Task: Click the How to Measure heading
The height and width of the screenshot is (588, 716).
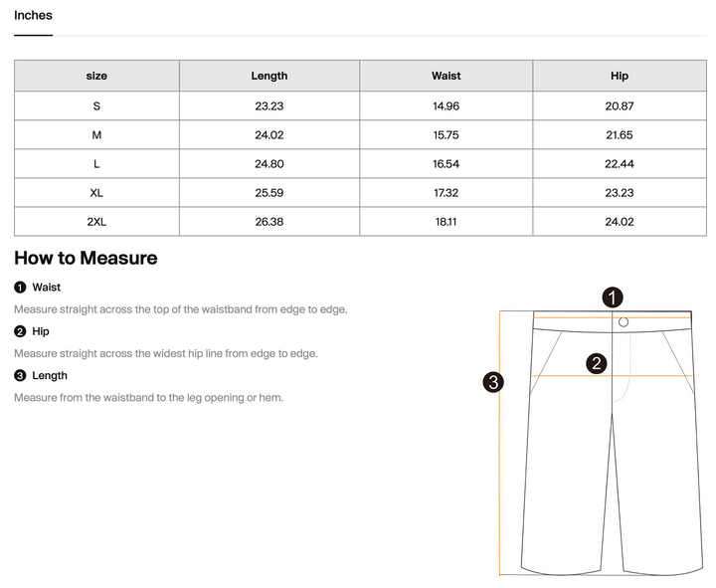Action: (86, 258)
